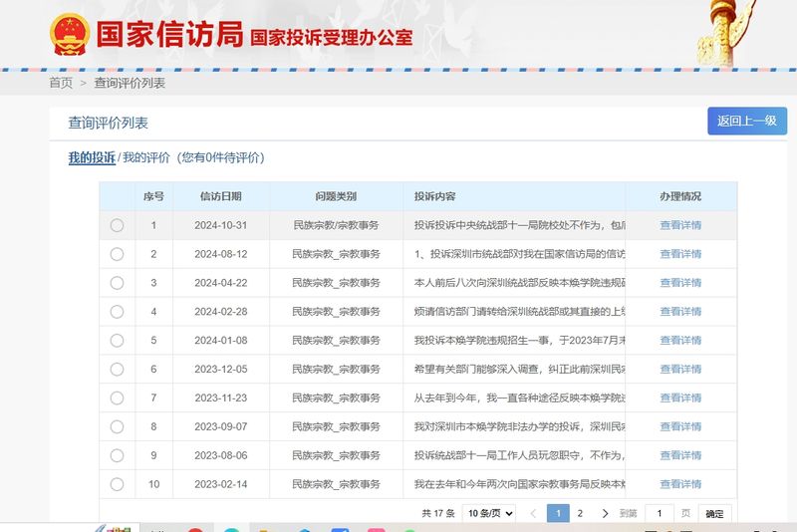Click page 1 in pagination

[558, 514]
